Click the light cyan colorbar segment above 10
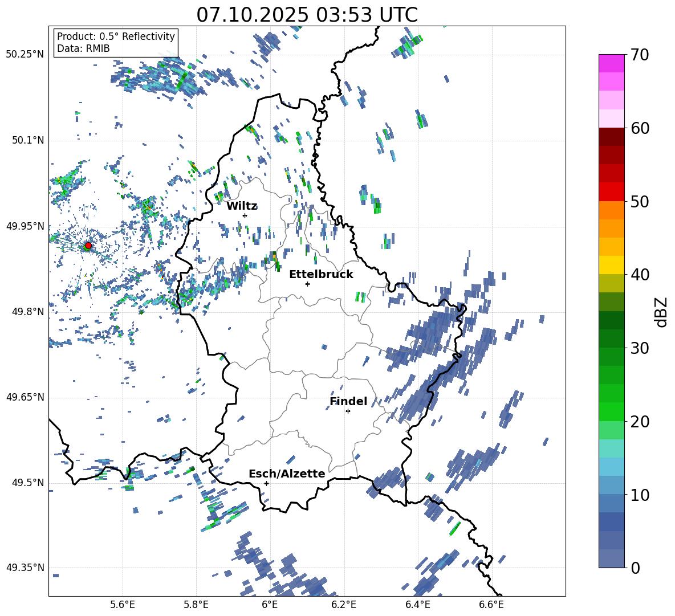This screenshot has width=675, height=616. coord(611,467)
